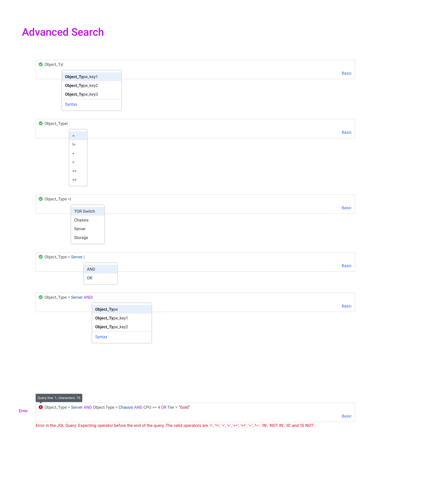Switch to Basic mode in error query box

[346, 416]
